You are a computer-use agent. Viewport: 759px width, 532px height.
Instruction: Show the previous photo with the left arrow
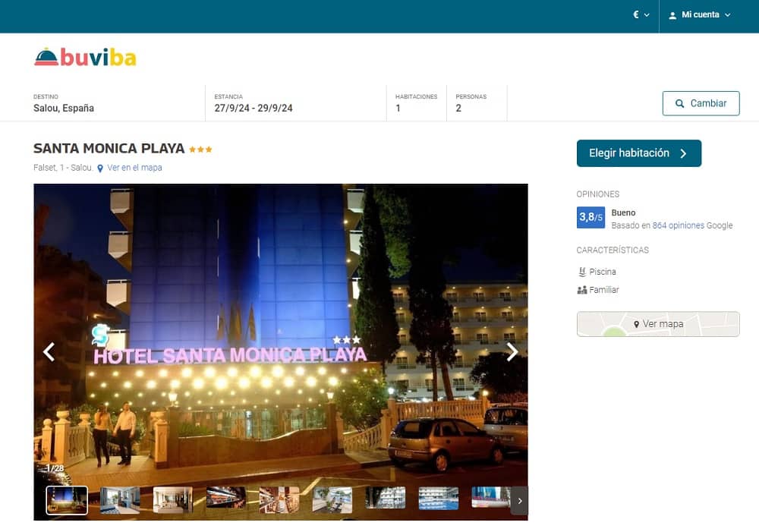(x=49, y=352)
